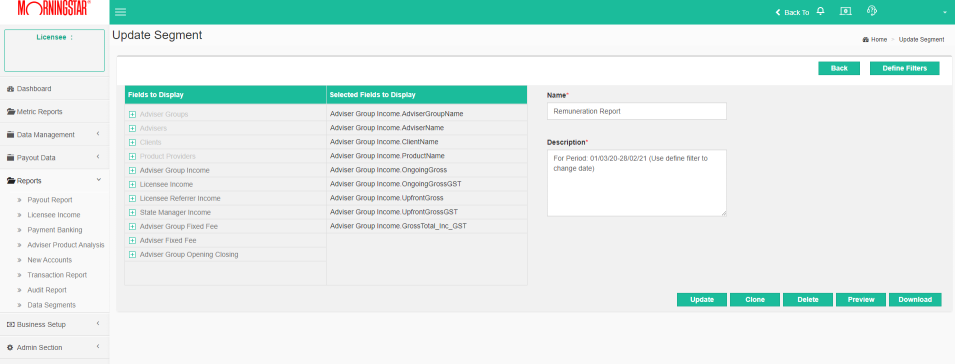Open the Transaction Report item

tap(57, 275)
